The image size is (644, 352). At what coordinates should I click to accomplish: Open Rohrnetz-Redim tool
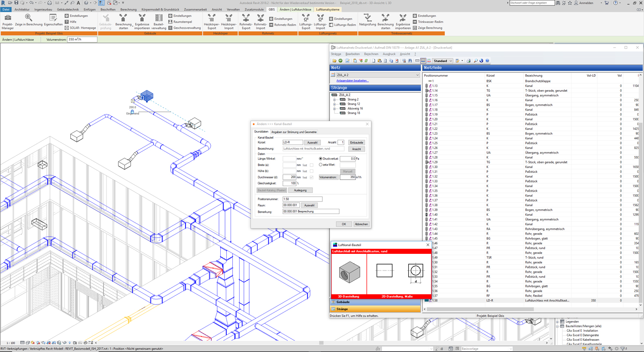pos(283,25)
